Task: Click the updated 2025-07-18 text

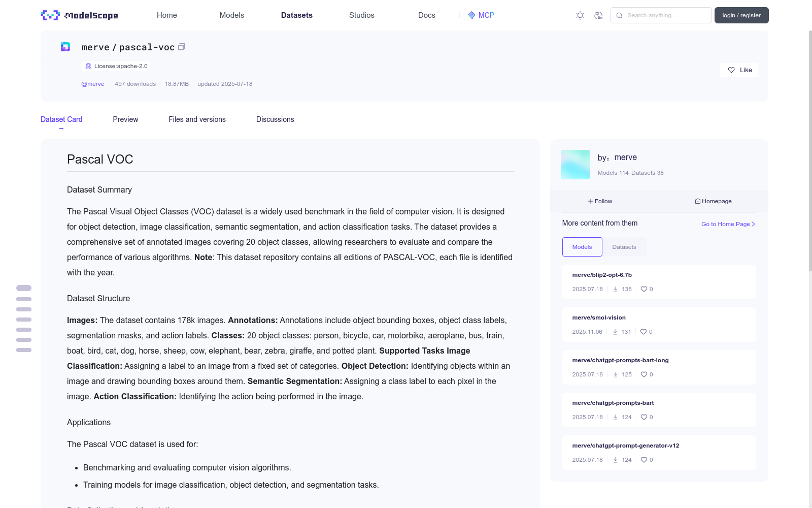Action: click(x=225, y=84)
